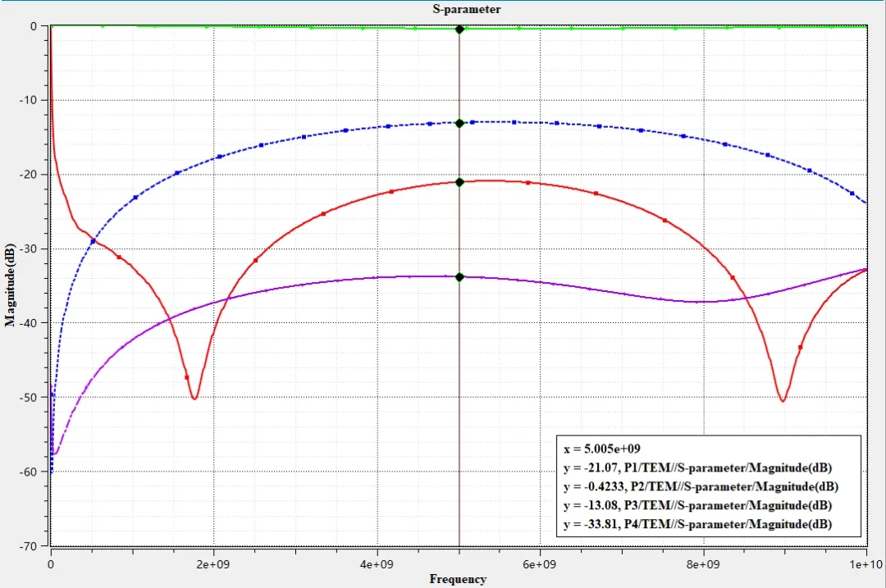Click the marker dot on the blue dashed P3 curve
The height and width of the screenshot is (588, 886).
[x=459, y=123]
